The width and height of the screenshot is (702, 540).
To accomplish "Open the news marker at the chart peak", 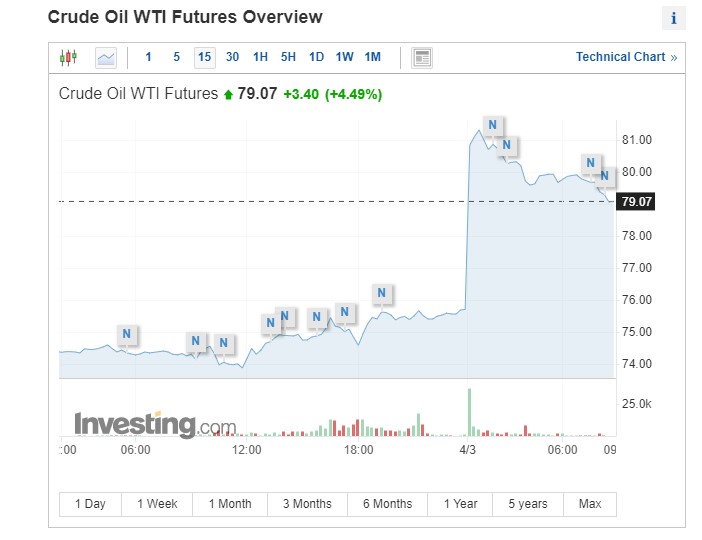I will [x=492, y=125].
